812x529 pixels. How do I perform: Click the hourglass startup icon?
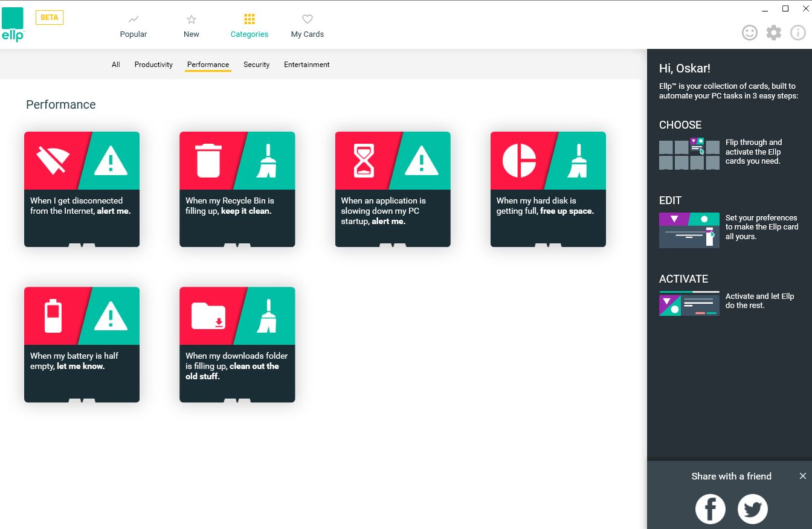coord(364,161)
